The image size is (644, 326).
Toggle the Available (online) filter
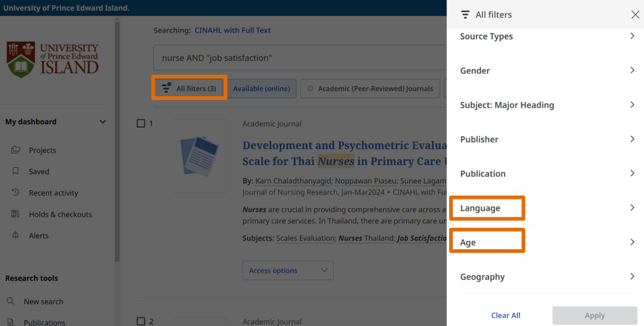pos(262,89)
